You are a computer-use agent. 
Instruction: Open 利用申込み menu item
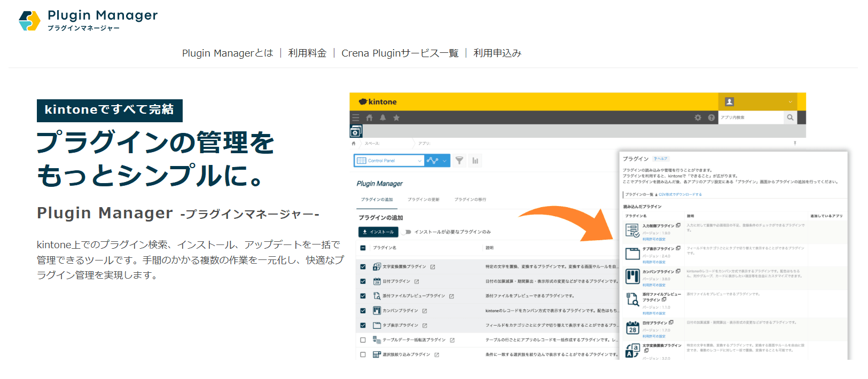(x=497, y=53)
